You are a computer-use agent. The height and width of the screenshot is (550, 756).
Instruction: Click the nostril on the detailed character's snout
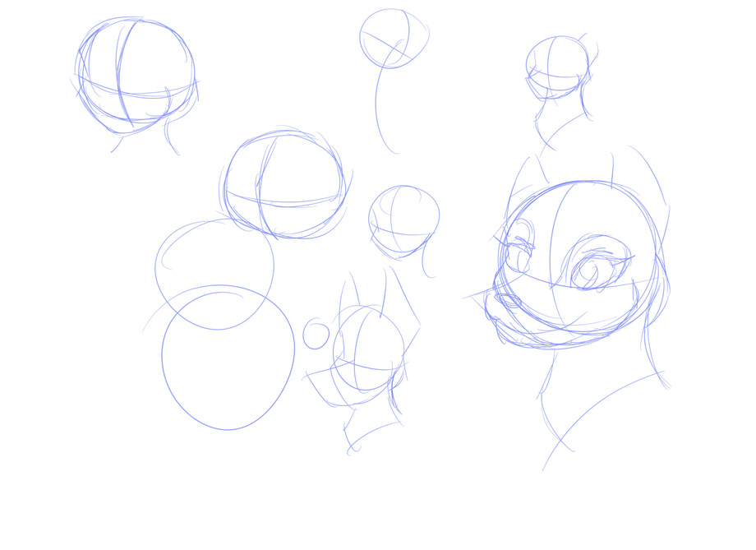(x=508, y=301)
